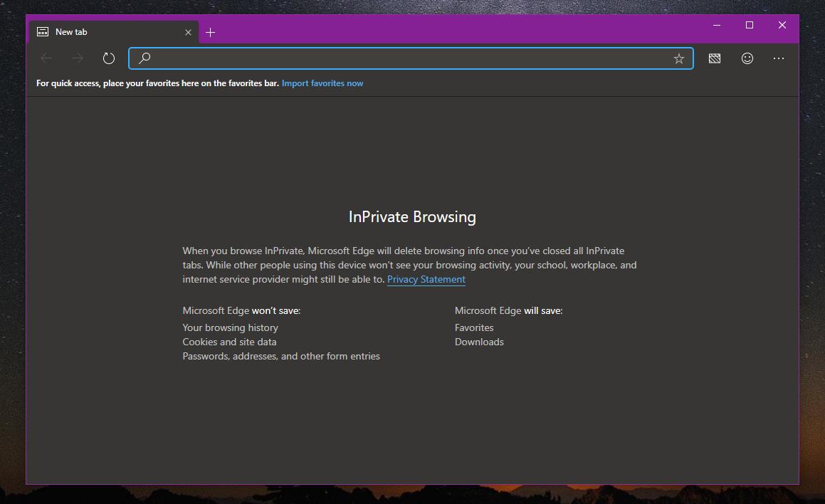Click 'Cookies and site data' text
Screen dimensions: 825x504
tap(229, 342)
